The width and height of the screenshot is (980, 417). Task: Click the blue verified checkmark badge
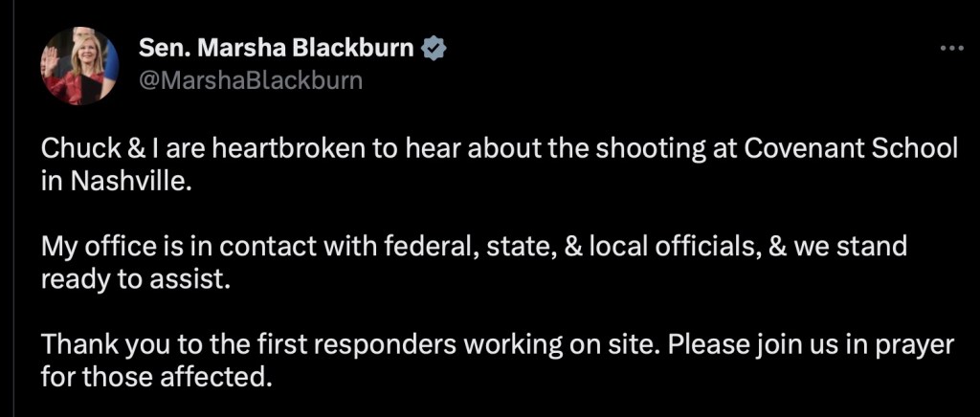point(436,48)
